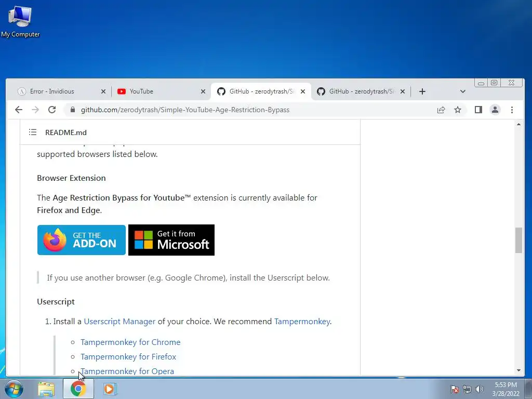Open Chrome profile avatar menu
The height and width of the screenshot is (399, 532).
pos(495,110)
